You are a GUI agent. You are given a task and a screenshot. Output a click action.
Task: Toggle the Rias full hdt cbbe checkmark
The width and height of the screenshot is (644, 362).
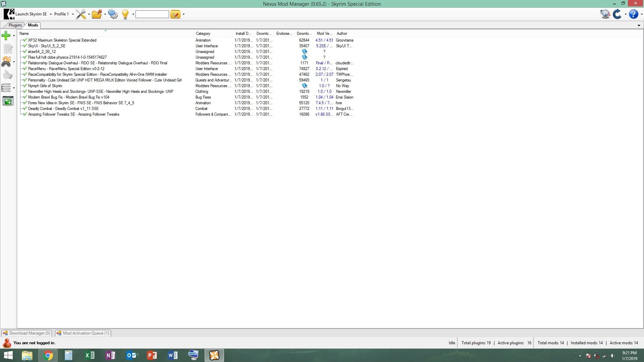point(25,57)
